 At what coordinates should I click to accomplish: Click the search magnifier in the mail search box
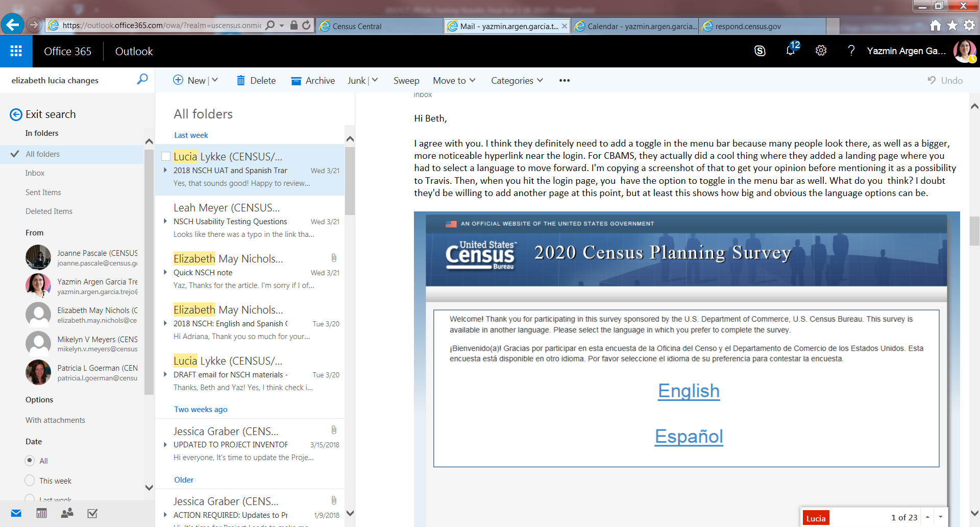[142, 79]
